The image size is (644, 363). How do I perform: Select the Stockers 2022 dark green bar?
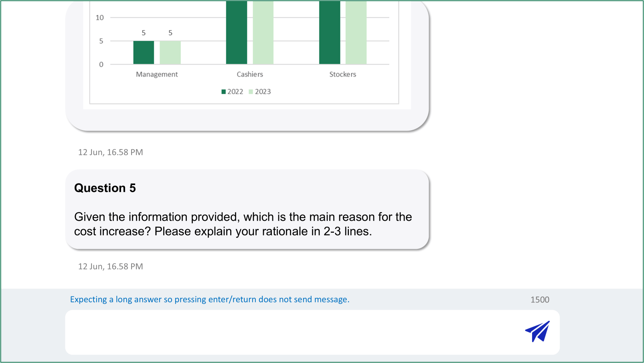point(330,32)
